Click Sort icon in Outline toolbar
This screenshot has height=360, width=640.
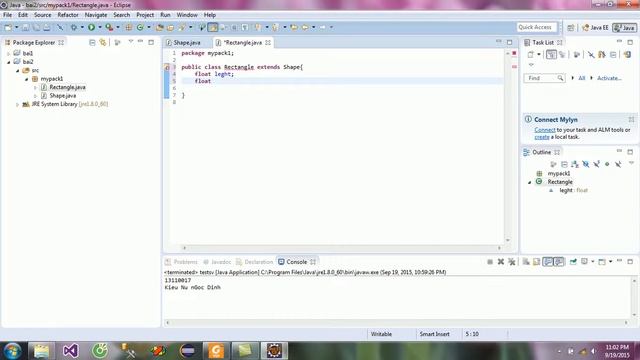575,164
